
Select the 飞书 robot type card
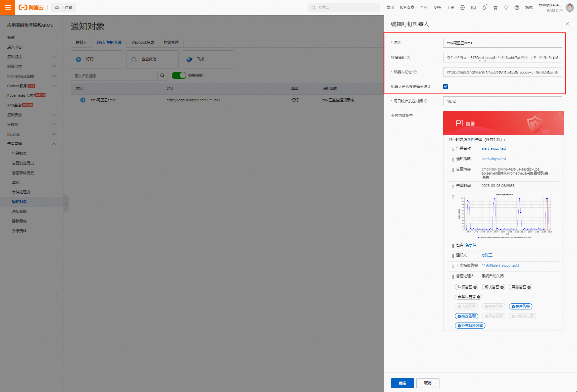click(x=208, y=59)
